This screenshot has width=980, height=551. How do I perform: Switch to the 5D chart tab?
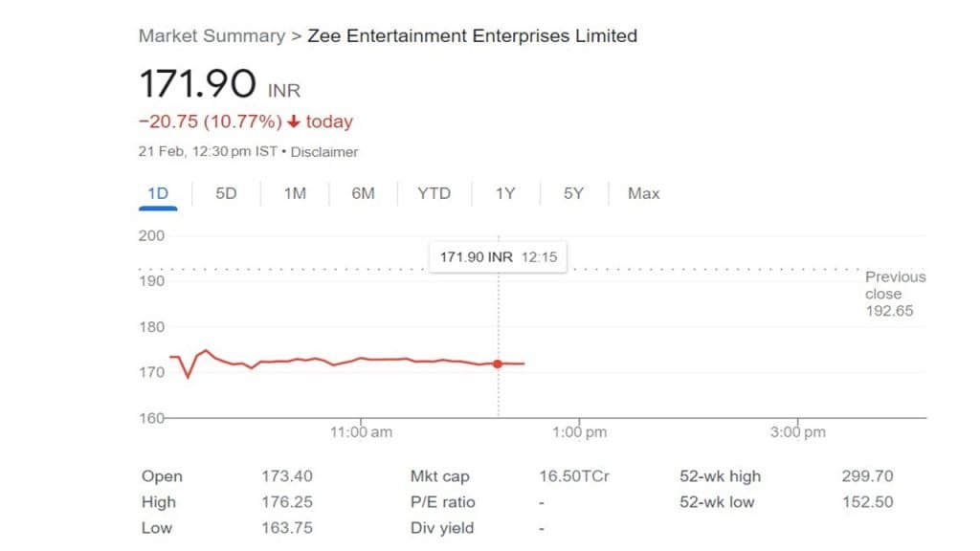[226, 193]
